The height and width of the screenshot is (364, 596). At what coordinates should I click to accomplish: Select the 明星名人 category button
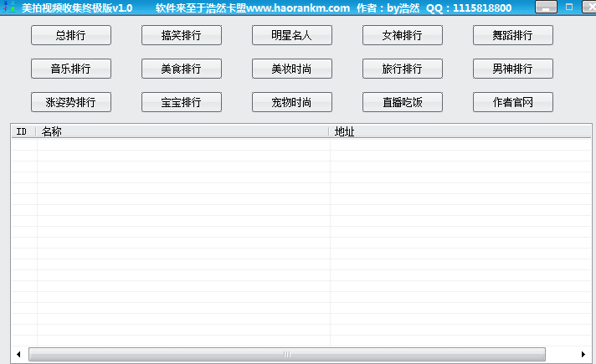(292, 35)
